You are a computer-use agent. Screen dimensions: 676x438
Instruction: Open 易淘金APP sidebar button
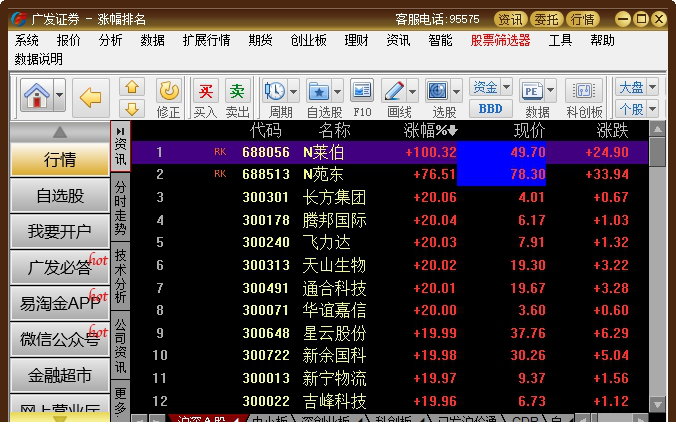click(x=60, y=303)
